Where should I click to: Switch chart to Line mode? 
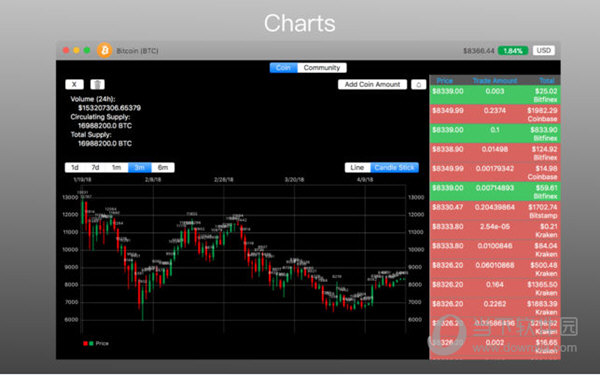[357, 168]
